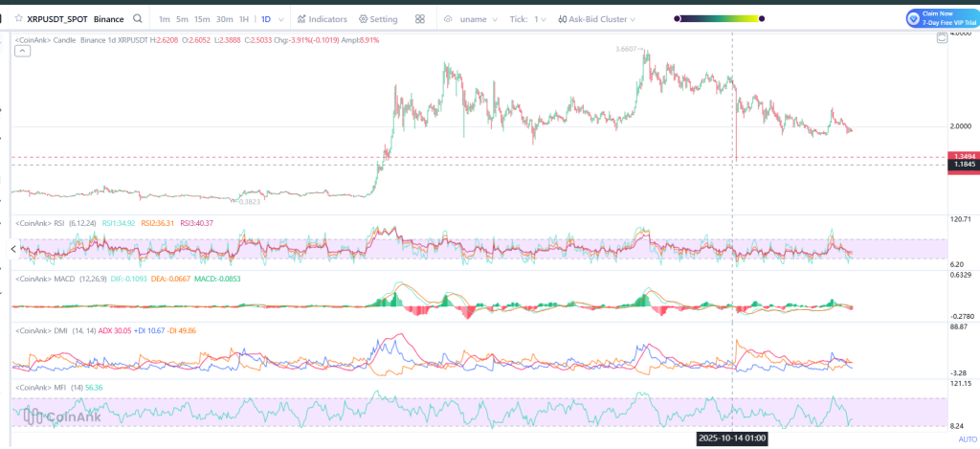Click the left handle of gradient slider

677,19
